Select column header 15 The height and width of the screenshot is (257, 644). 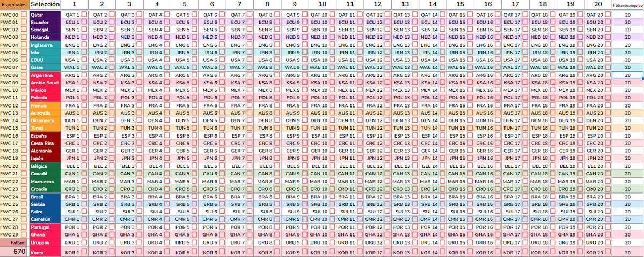coord(461,5)
